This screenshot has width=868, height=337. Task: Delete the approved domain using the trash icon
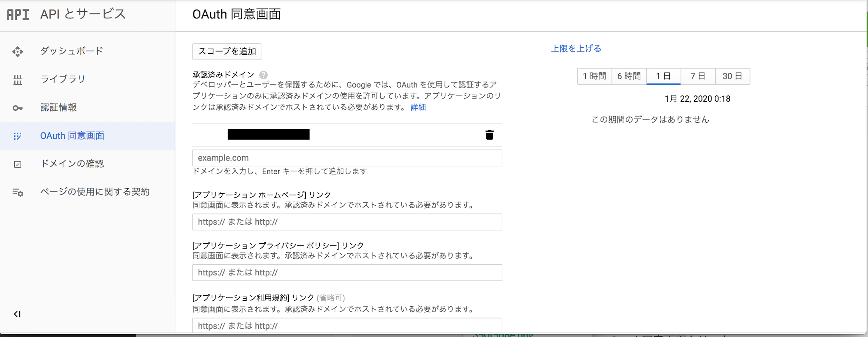[x=489, y=135]
